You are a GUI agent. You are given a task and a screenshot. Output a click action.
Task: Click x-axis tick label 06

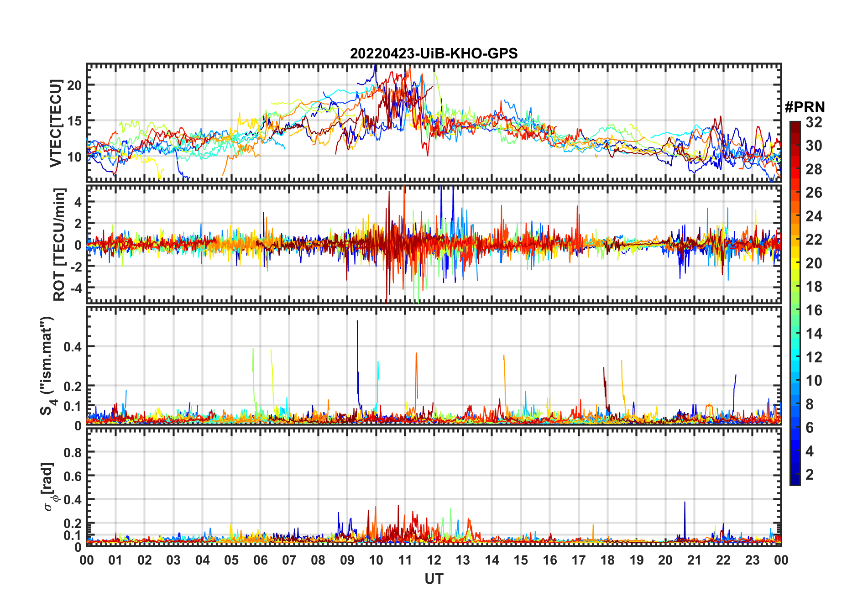tap(261, 560)
